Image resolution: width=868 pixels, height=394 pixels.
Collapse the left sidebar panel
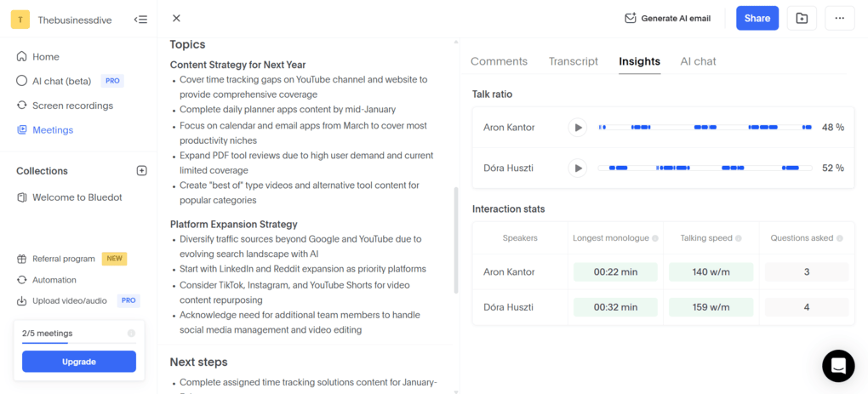tap(141, 20)
